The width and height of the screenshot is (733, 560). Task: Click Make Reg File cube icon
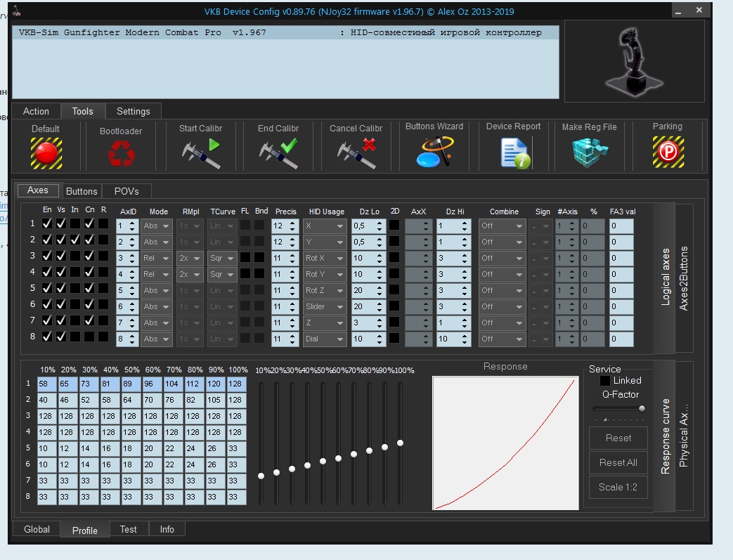590,152
